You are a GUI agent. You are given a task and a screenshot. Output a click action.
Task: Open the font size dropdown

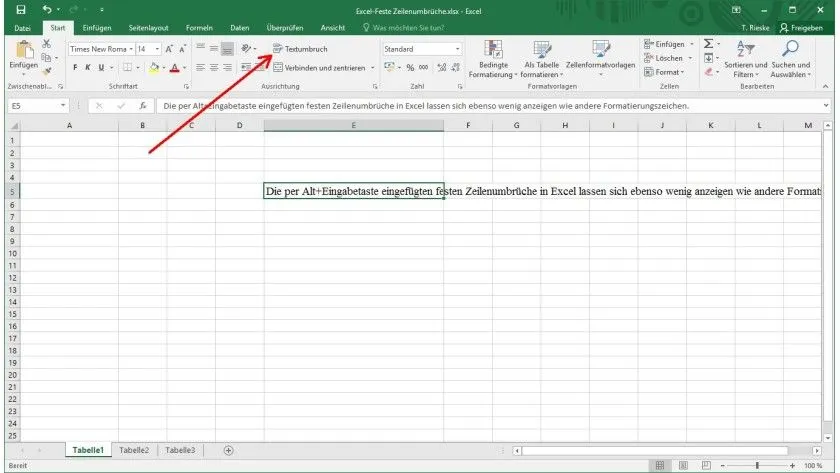[157, 49]
